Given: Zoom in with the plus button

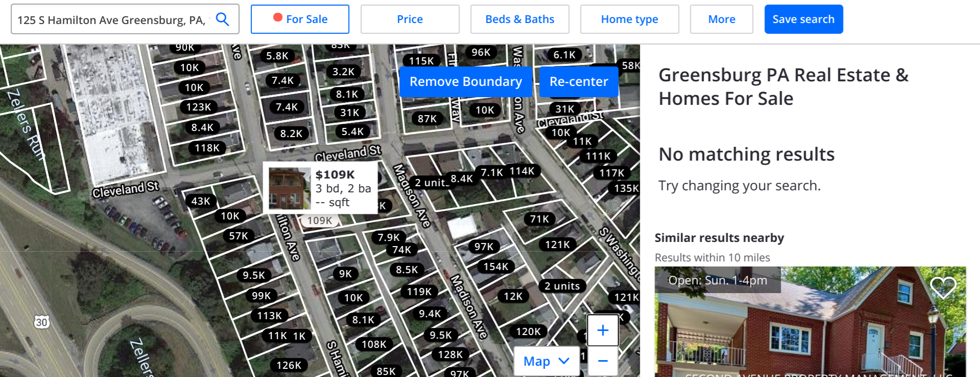Looking at the screenshot, I should pos(603,330).
